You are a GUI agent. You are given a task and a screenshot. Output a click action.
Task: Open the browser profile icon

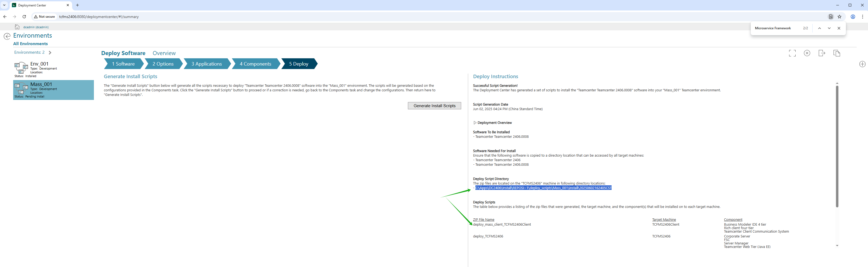point(853,16)
